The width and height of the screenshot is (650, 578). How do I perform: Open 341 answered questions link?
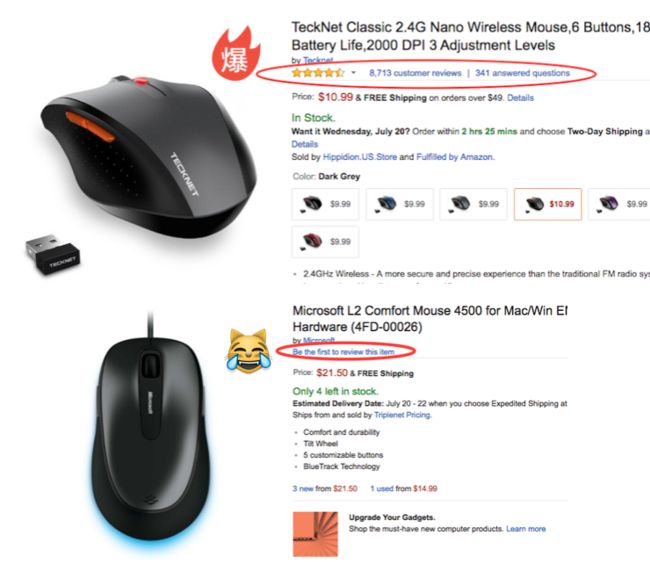tap(522, 73)
